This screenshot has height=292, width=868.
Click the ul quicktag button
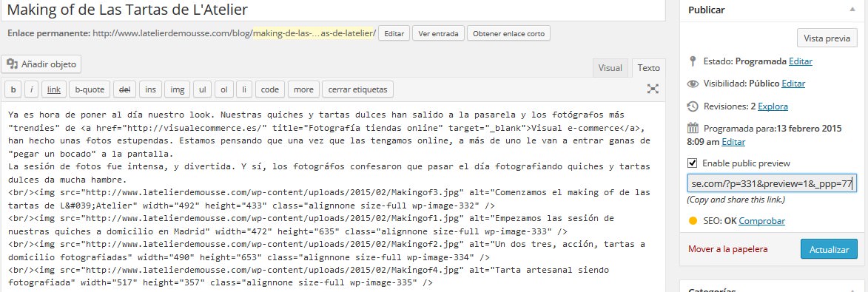coord(203,89)
